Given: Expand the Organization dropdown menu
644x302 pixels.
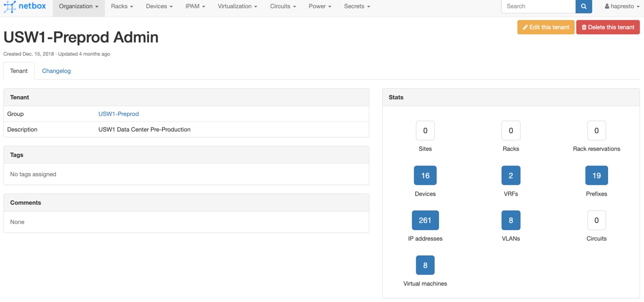Looking at the screenshot, I should click(78, 6).
